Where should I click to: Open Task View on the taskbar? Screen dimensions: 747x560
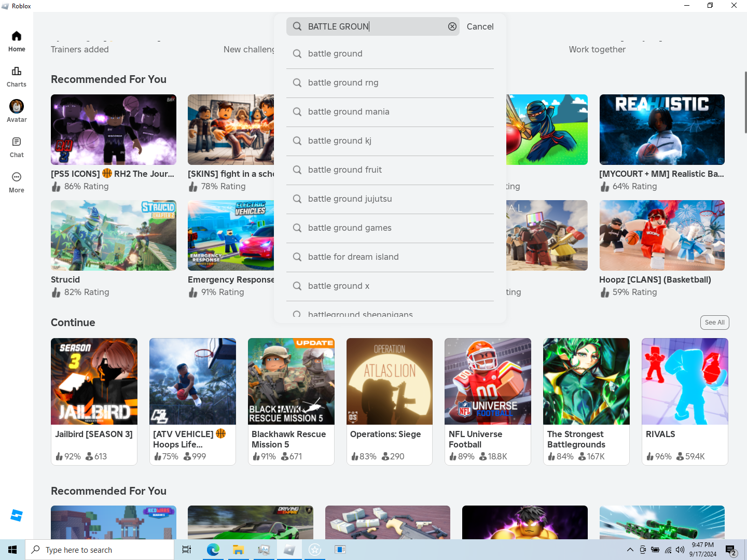[x=187, y=550]
